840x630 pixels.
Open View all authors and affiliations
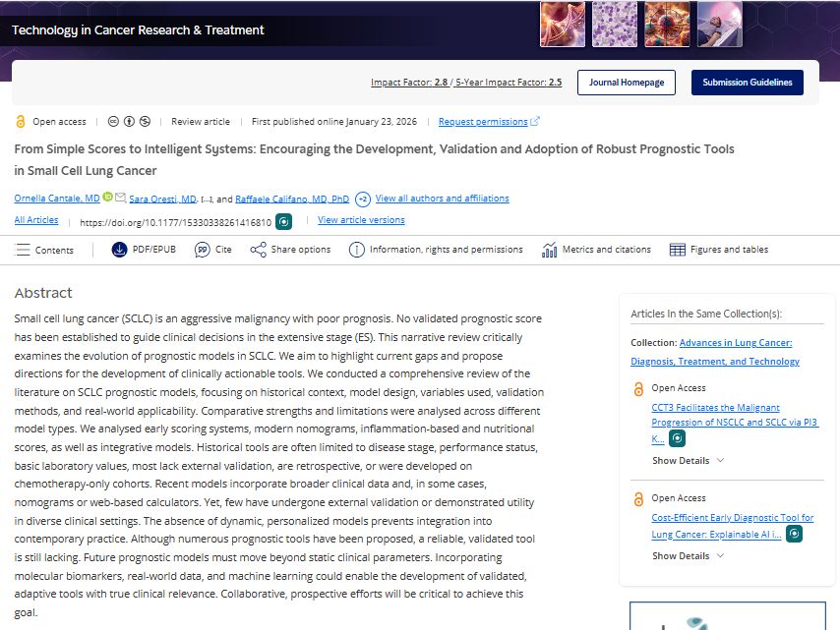click(x=442, y=199)
